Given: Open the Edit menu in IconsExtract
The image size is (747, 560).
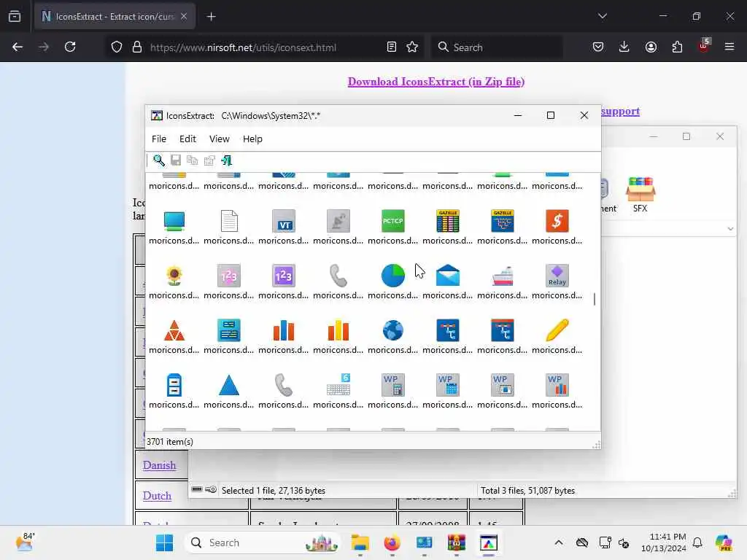Looking at the screenshot, I should [x=187, y=139].
